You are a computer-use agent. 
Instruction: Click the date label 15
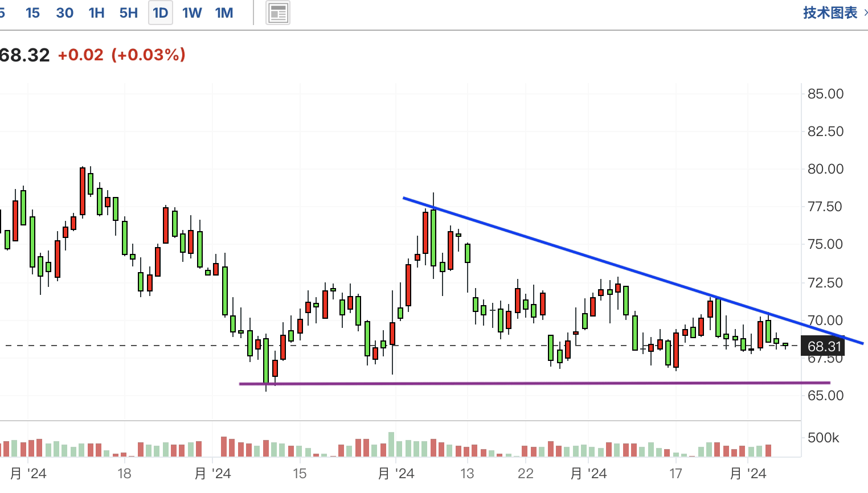[x=300, y=474]
